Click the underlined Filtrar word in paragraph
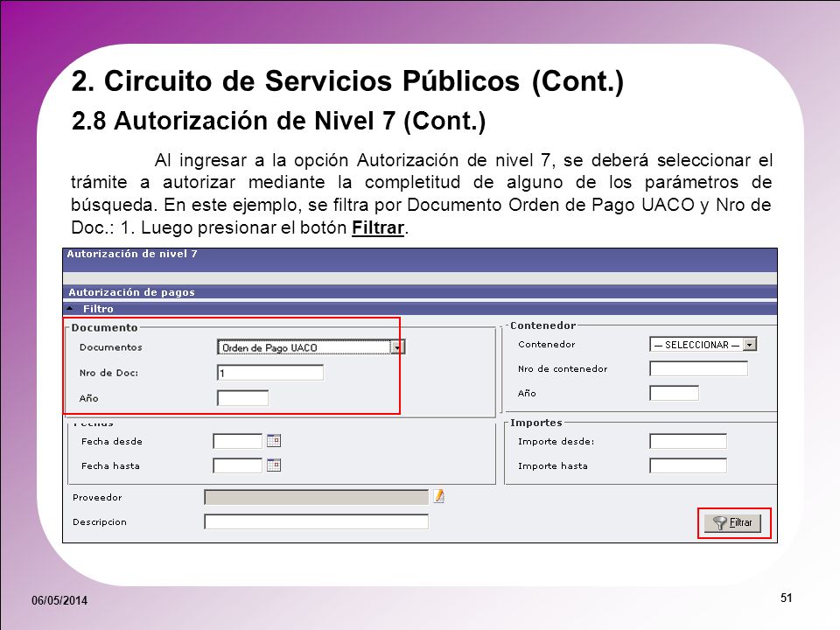Viewport: 840px width, 630px height. point(378,227)
